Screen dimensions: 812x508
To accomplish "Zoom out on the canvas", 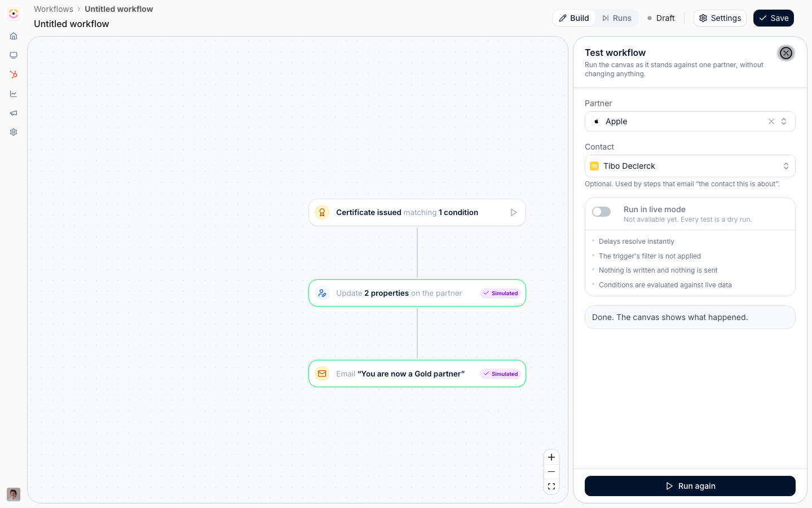I will coord(551,472).
